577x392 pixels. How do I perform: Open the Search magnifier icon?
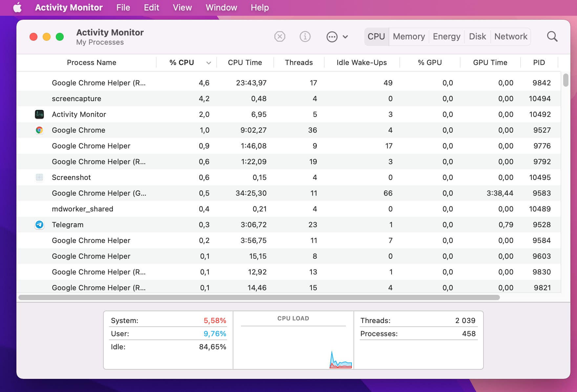point(552,36)
